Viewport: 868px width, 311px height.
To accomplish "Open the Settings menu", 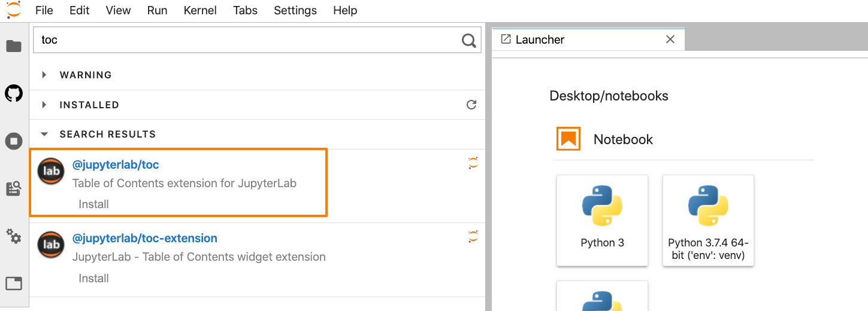I will click(x=295, y=10).
